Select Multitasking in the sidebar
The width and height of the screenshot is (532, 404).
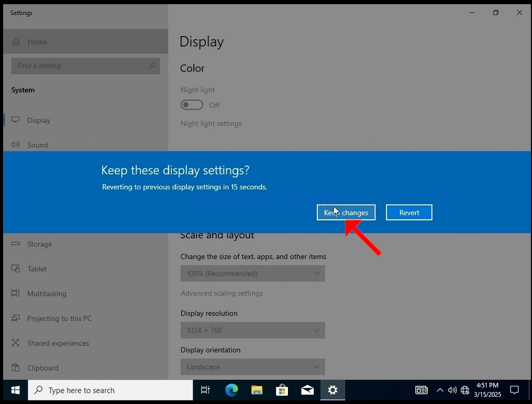85,294
